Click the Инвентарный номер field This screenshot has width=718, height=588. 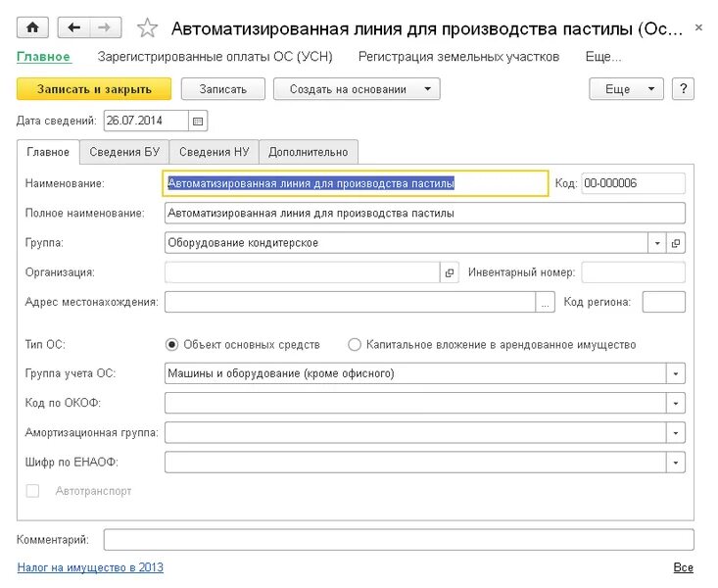point(634,272)
